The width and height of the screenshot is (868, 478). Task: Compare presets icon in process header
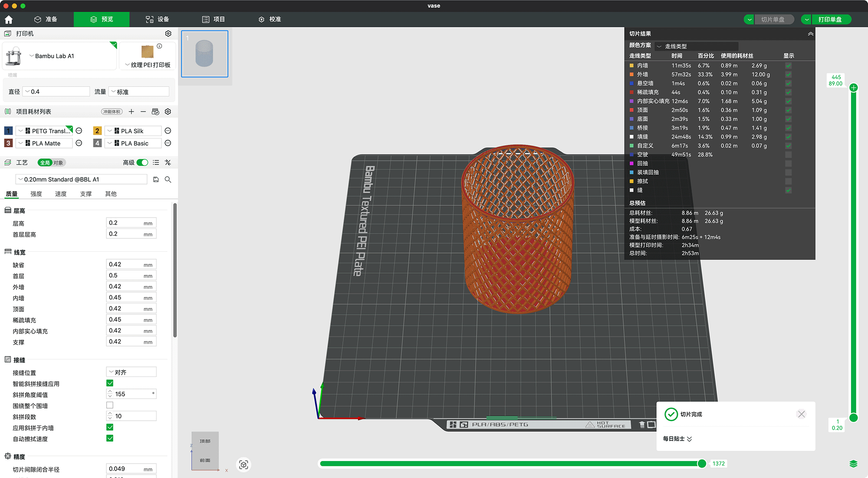click(168, 162)
